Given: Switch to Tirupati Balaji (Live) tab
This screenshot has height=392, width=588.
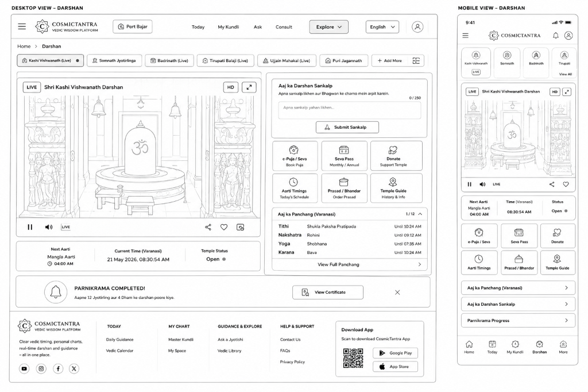Looking at the screenshot, I should point(225,60).
